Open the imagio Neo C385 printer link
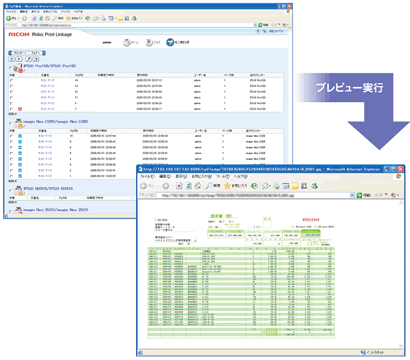 coord(56,122)
